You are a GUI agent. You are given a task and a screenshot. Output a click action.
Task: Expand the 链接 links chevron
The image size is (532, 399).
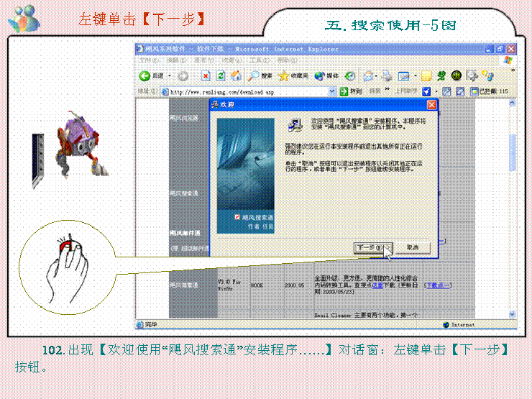pos(387,90)
